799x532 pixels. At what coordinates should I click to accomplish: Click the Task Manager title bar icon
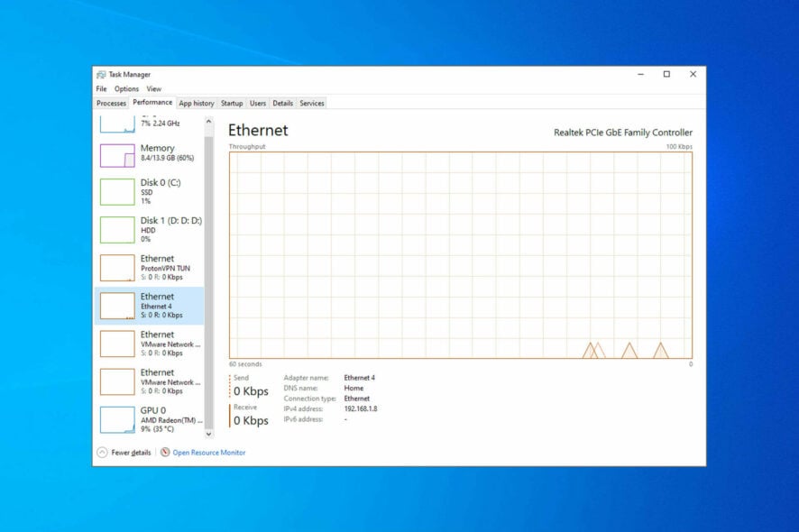(x=101, y=74)
